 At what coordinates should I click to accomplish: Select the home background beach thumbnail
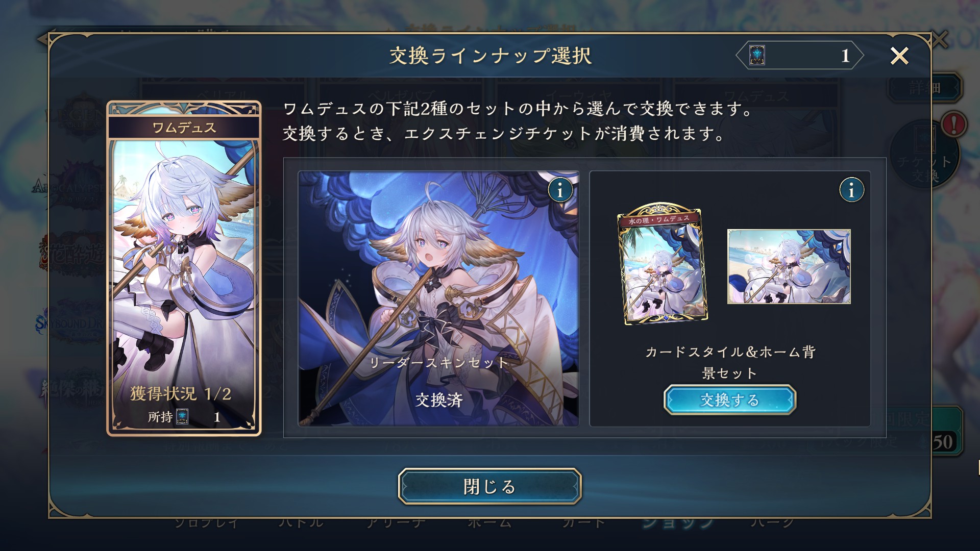click(x=789, y=267)
